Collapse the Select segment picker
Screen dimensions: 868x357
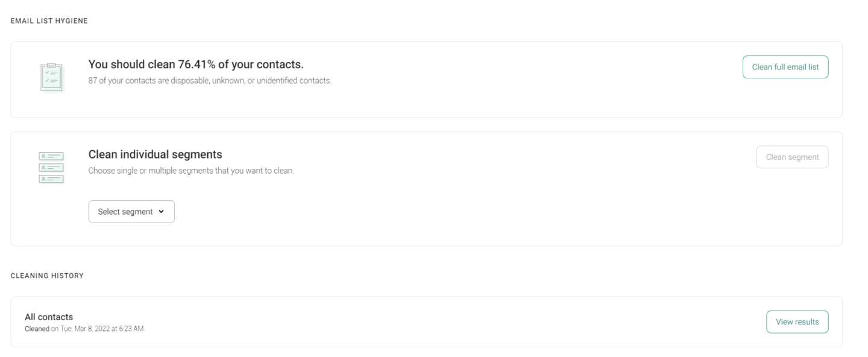pyautogui.click(x=131, y=212)
